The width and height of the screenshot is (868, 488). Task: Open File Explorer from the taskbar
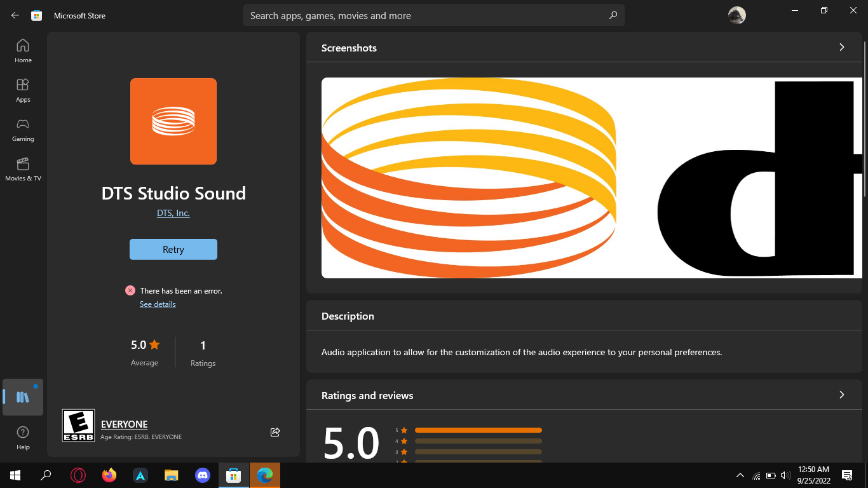172,475
